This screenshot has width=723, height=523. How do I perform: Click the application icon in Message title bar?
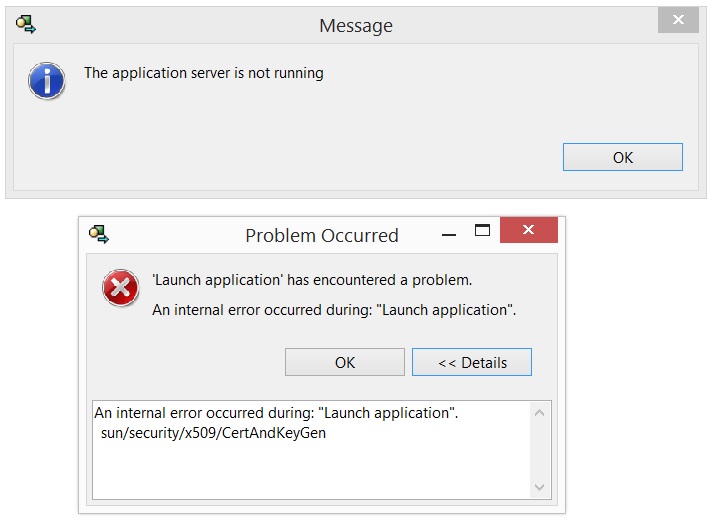click(26, 25)
